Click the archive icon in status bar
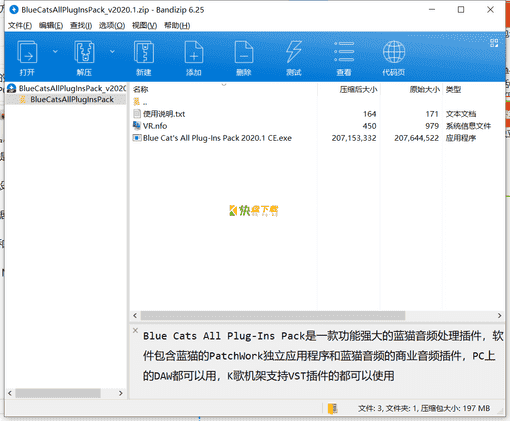Image resolution: width=510 pixels, height=421 pixels. [x=332, y=408]
